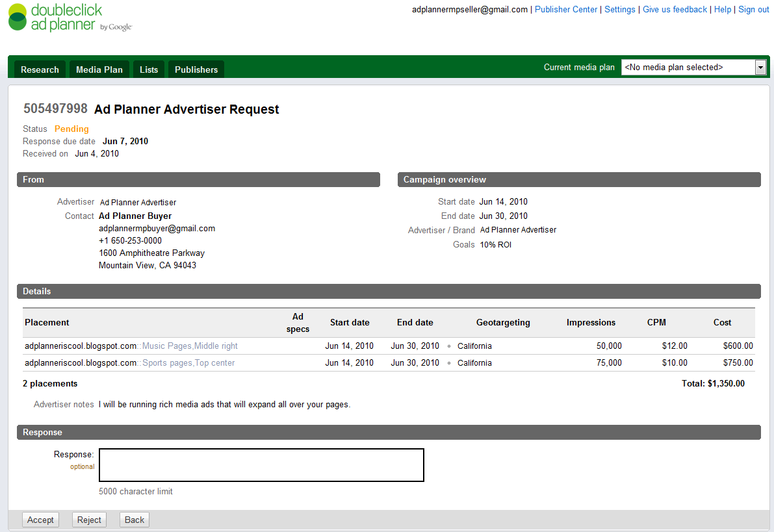Open the Publisher Center link

click(x=565, y=10)
